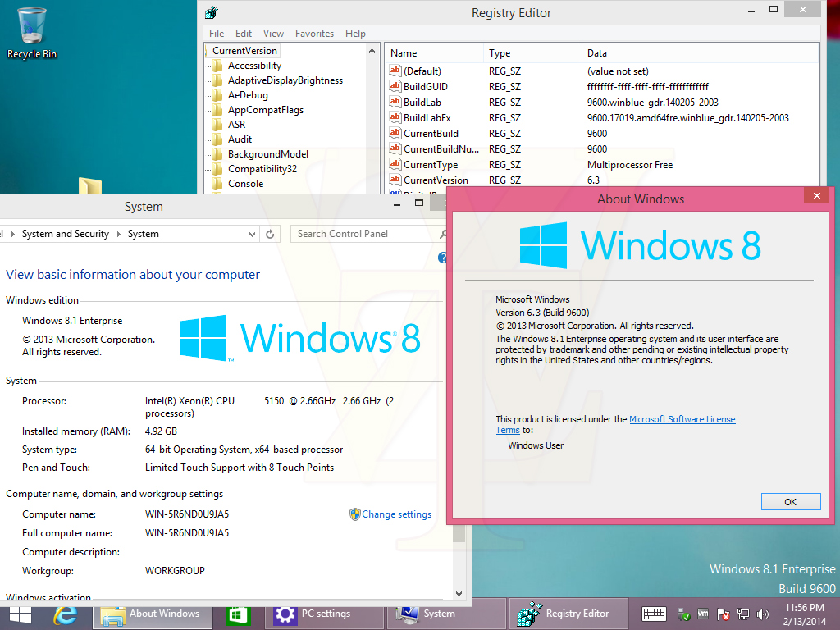Image resolution: width=840 pixels, height=630 pixels.
Task: Click the BuildLabEx registry value icon
Action: [395, 118]
